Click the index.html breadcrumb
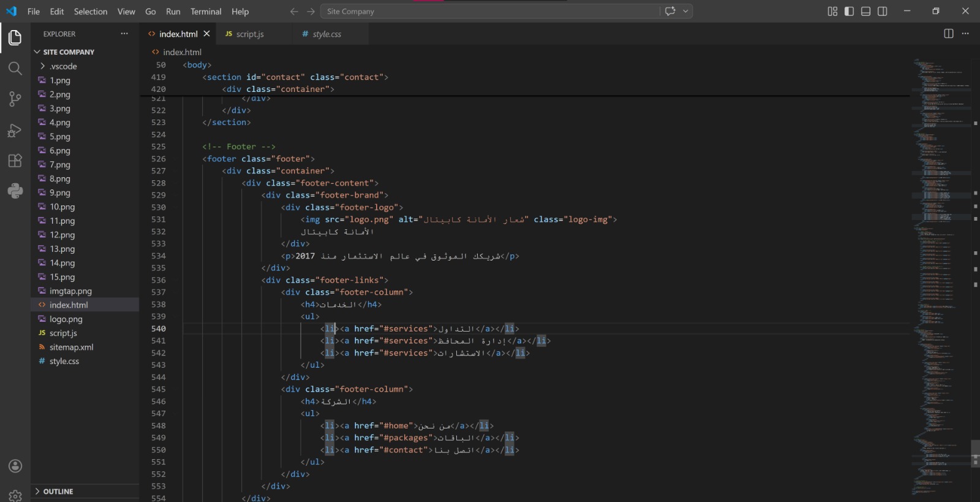 pyautogui.click(x=182, y=52)
